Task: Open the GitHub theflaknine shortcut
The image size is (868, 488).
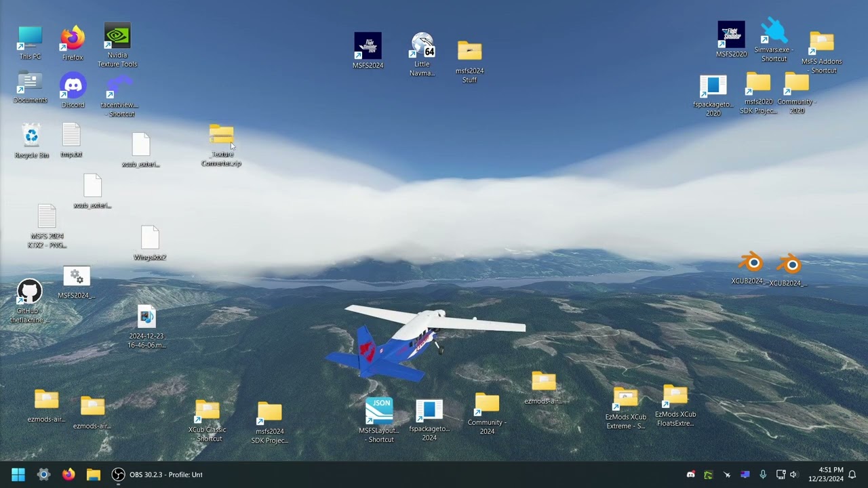Action: pos(28,302)
